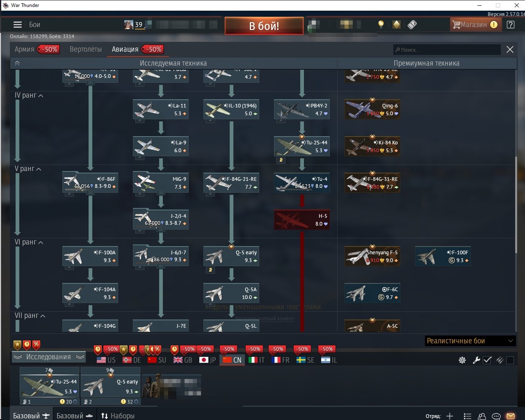Open the BP battle pass ticket icon
Viewport: 525px width, 420px height.
click(x=412, y=25)
